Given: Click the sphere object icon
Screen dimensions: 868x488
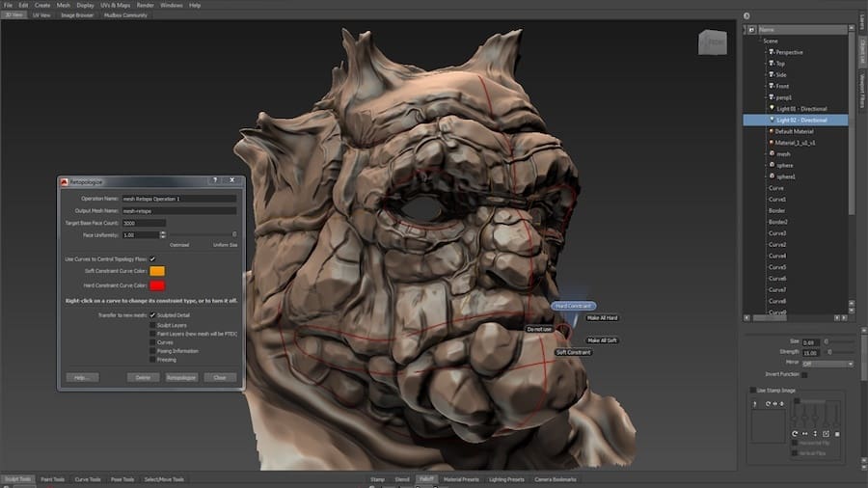Looking at the screenshot, I should point(772,165).
